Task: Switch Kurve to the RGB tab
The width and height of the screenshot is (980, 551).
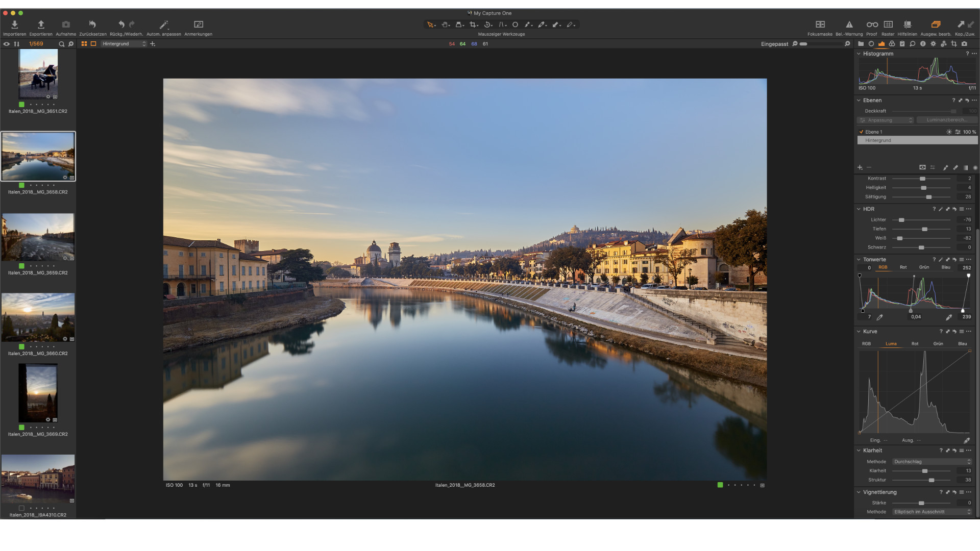Action: [x=866, y=344]
